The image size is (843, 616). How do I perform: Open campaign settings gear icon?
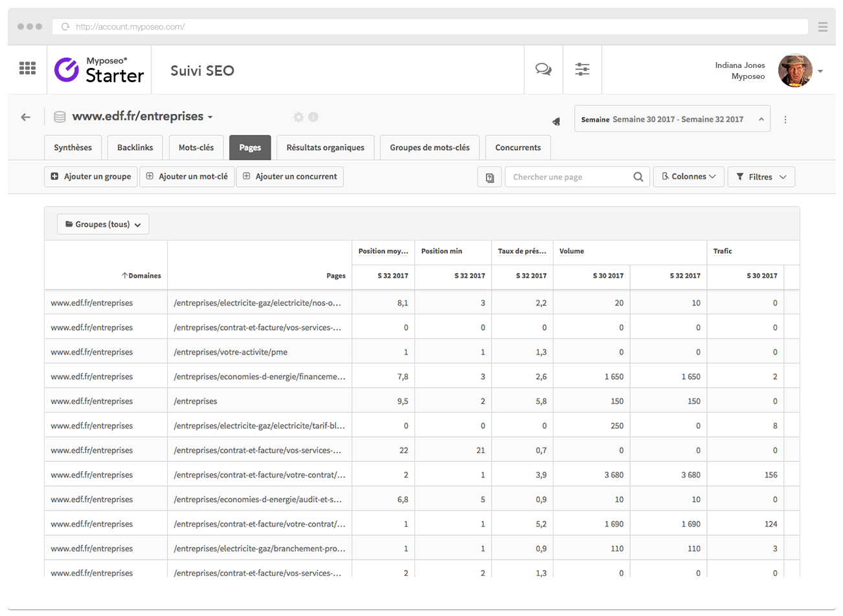click(x=298, y=117)
